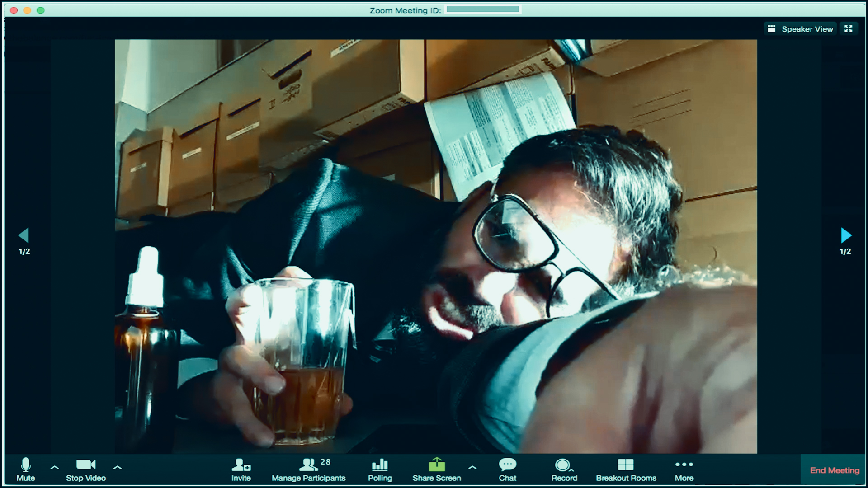Switch layout using Speaker View label

point(807,29)
